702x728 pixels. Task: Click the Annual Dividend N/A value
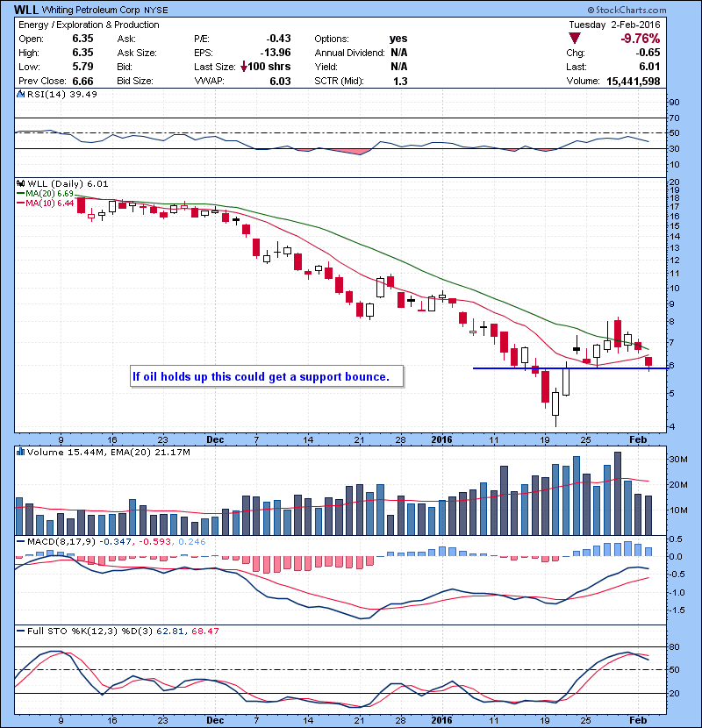click(x=399, y=53)
